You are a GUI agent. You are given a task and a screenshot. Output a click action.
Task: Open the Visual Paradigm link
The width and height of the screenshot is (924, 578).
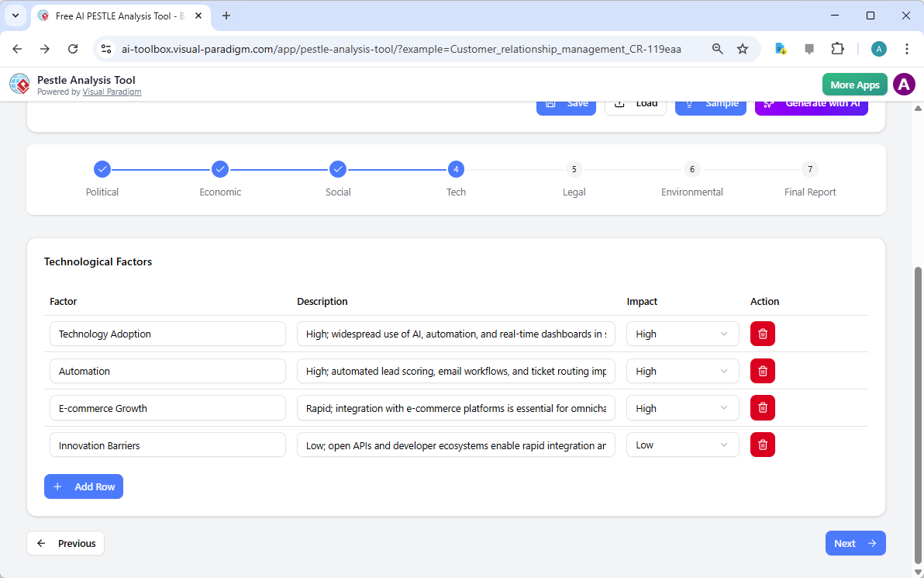[112, 91]
